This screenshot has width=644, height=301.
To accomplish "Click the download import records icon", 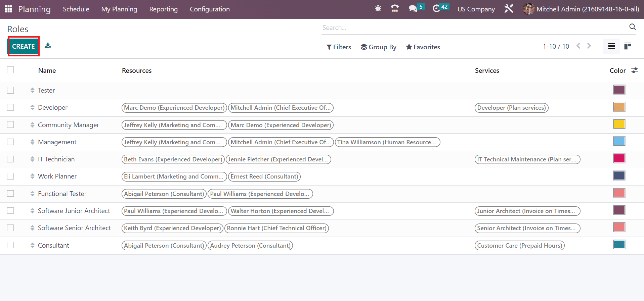I will pos(48,46).
